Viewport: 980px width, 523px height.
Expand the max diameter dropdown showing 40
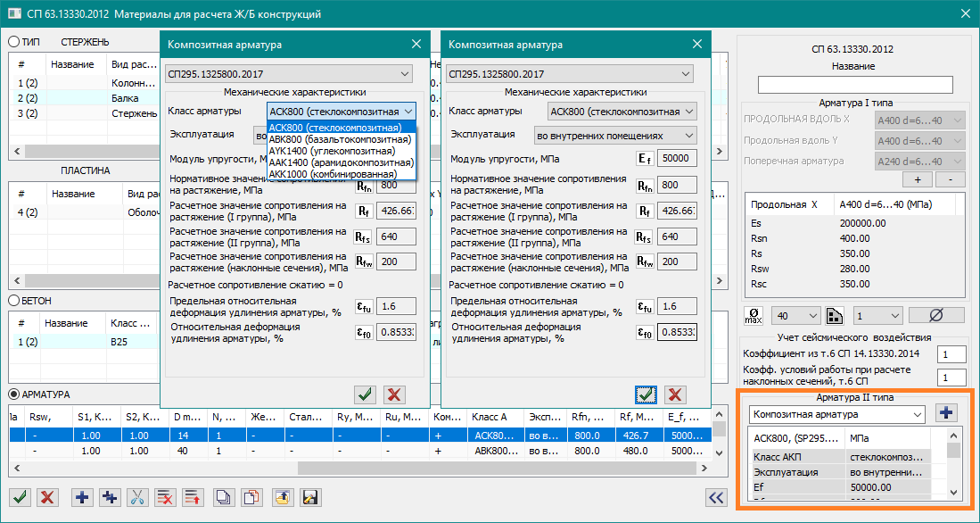coord(796,316)
